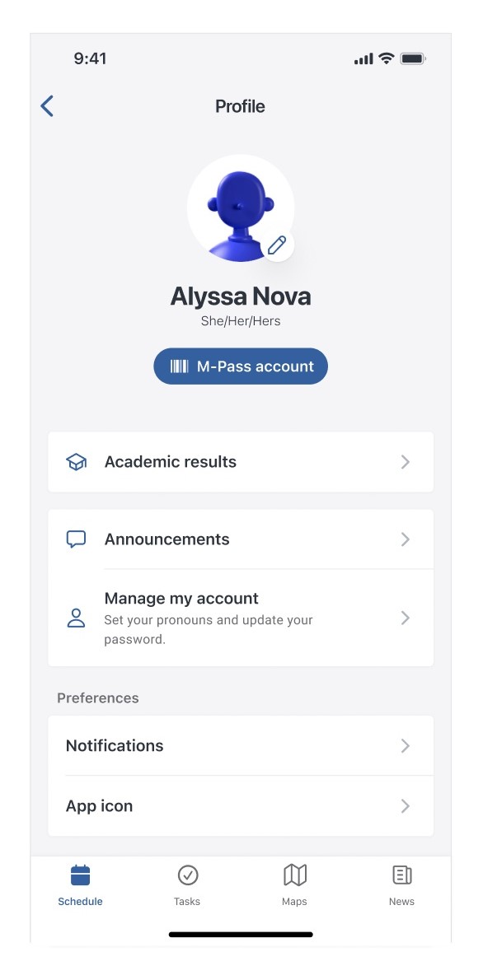Viewport: 483px width, 980px height.
Task: Select the Tasks checkmark icon
Action: 188,875
